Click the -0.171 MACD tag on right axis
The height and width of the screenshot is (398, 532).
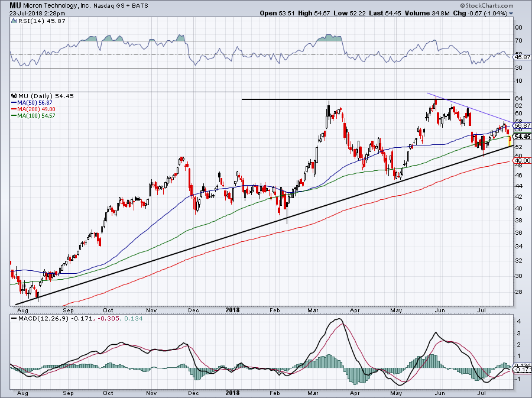click(x=523, y=369)
